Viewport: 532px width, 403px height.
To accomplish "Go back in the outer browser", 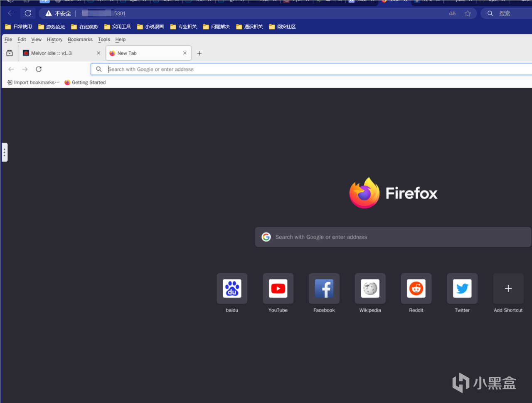I will (11, 13).
